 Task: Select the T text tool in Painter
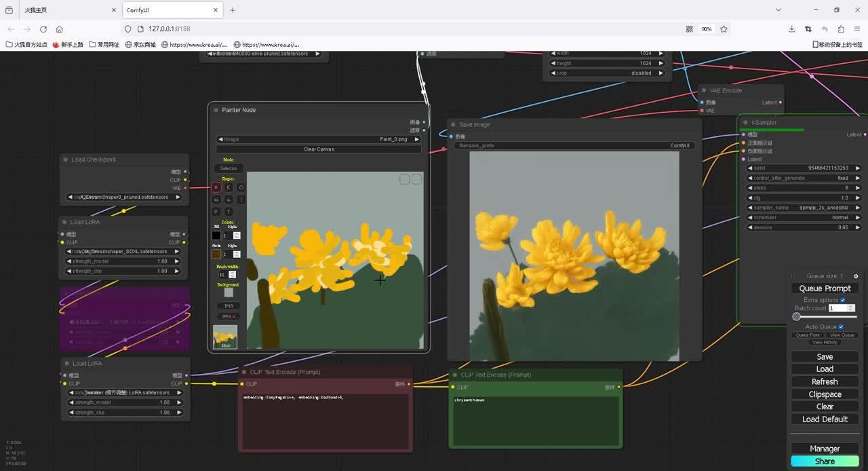pyautogui.click(x=229, y=212)
